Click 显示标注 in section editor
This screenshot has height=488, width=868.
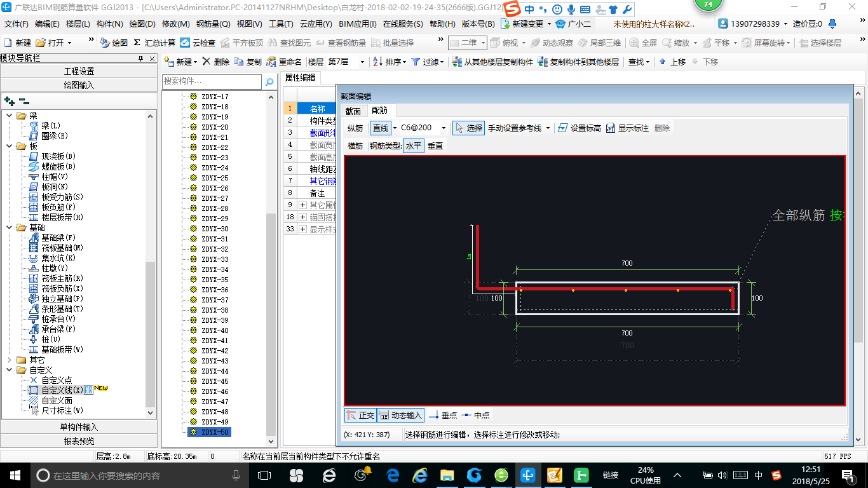coord(627,128)
